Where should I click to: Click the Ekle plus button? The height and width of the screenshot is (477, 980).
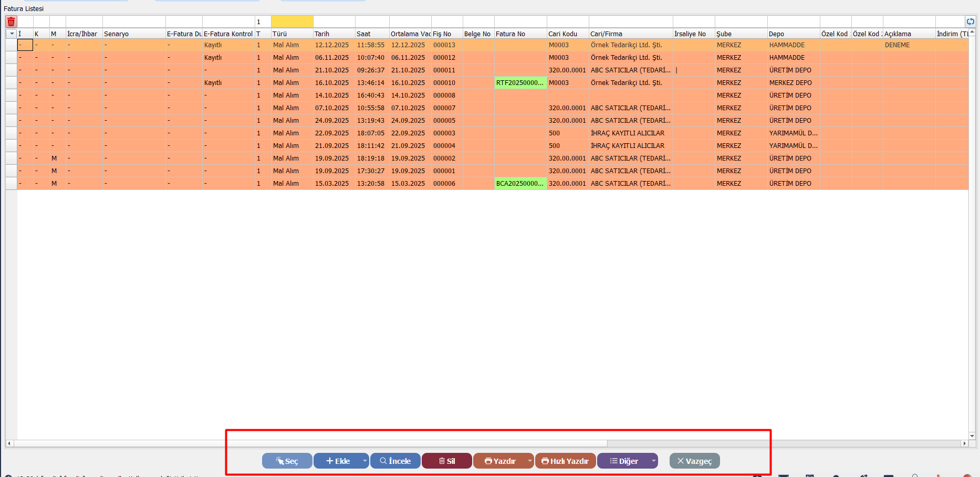[338, 461]
